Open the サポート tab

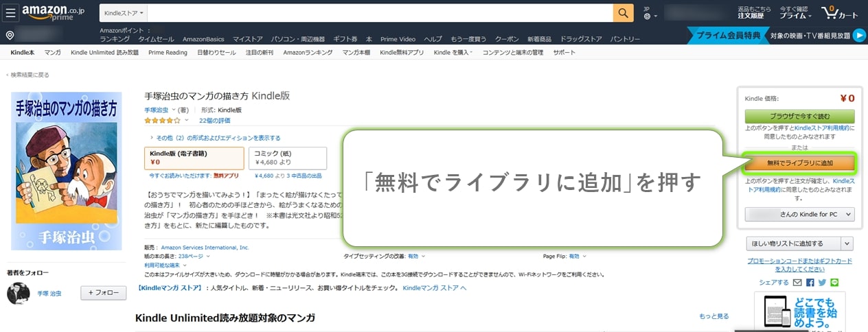click(564, 52)
